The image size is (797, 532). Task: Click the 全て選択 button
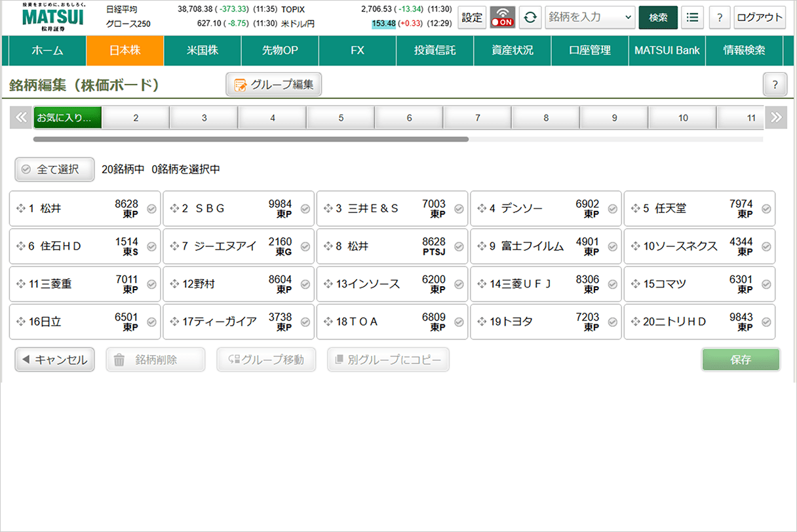(x=55, y=169)
